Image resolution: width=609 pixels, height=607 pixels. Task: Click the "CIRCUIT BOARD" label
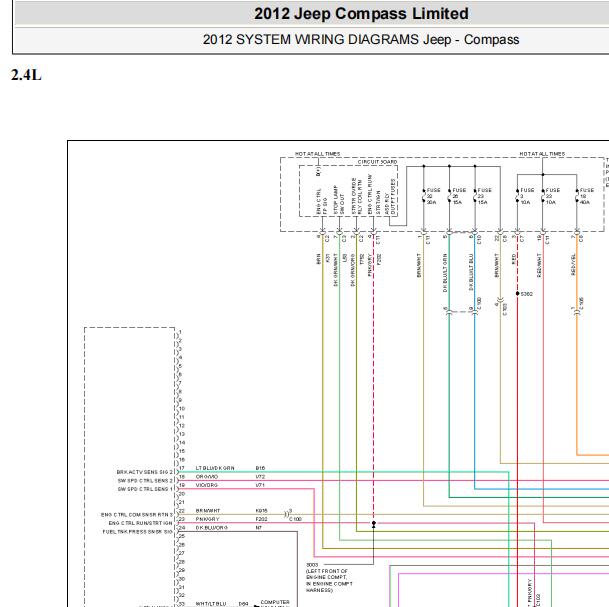[x=377, y=162]
